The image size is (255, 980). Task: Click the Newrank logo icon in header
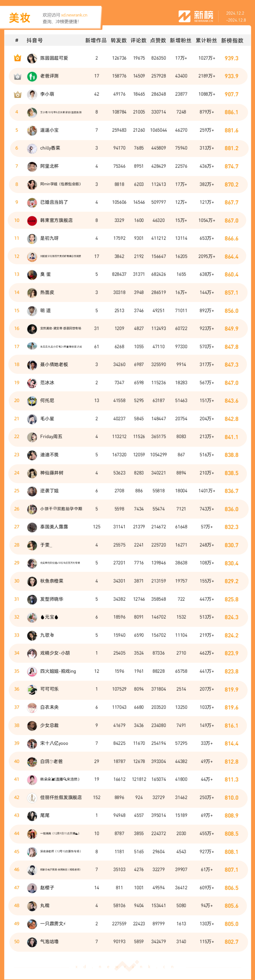coord(184,16)
